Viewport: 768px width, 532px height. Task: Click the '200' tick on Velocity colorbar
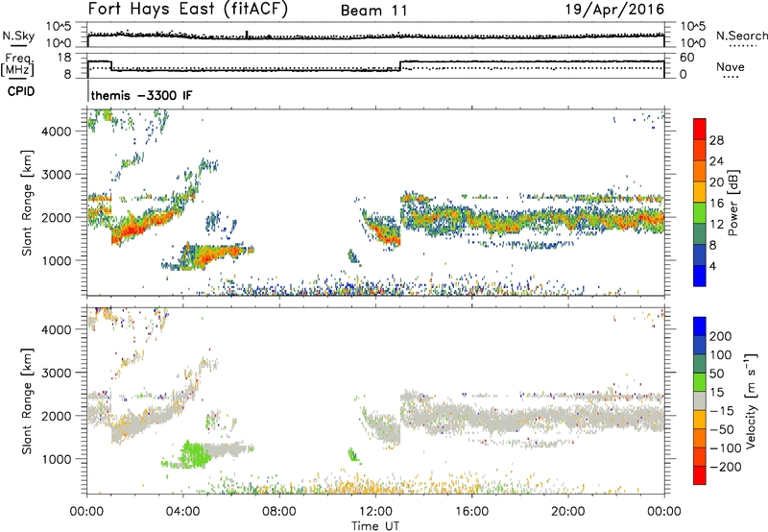click(721, 336)
